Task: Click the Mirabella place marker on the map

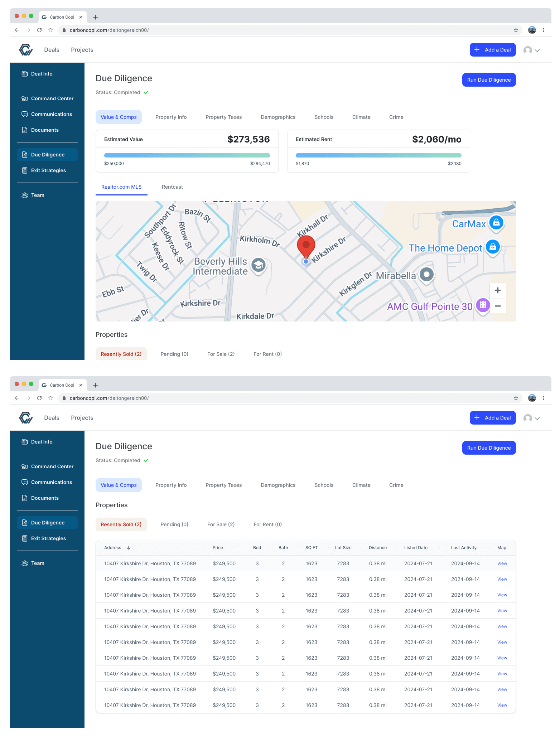Action: coord(426,275)
